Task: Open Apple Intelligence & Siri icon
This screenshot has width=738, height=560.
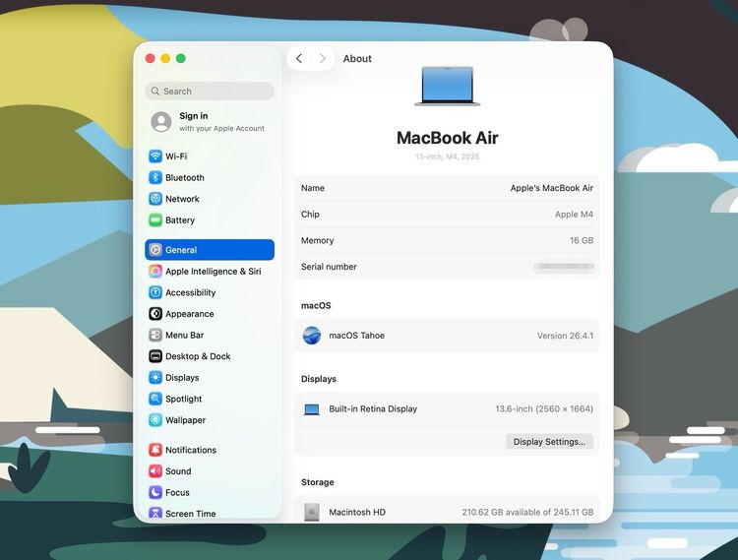Action: click(x=155, y=271)
